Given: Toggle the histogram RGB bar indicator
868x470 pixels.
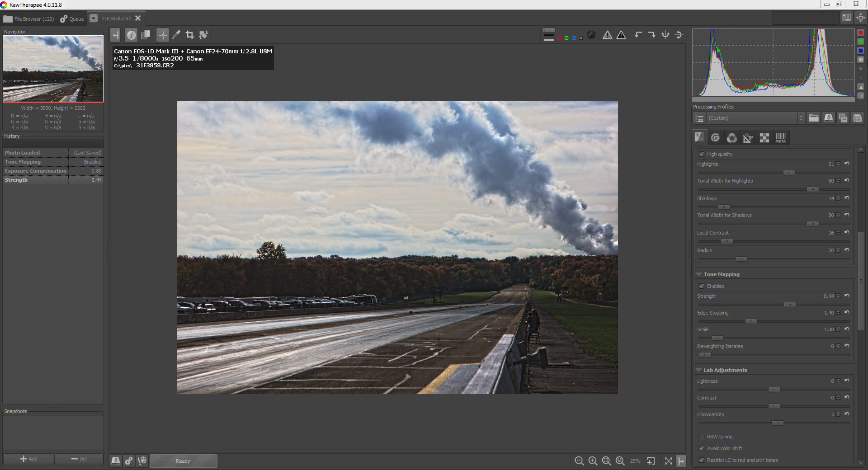Looking at the screenshot, I should point(861,96).
